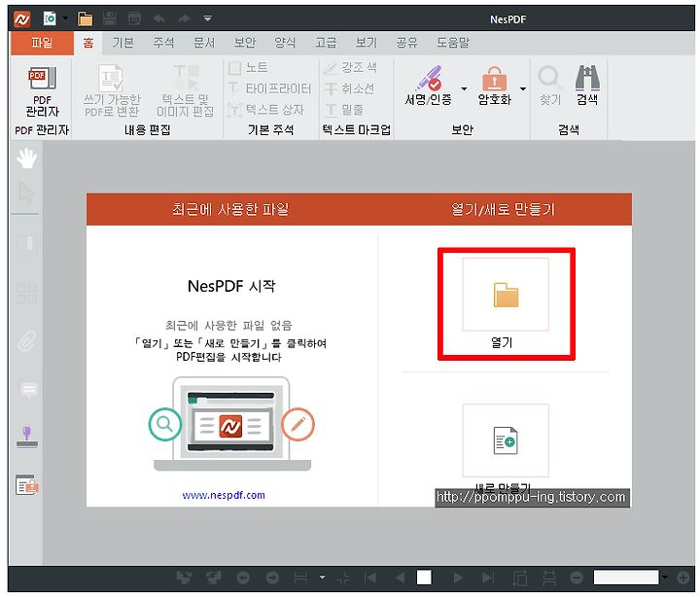Viewport: 700px width, 597px height.
Task: Go to next page using bottom bar arrow
Action: 458,578
